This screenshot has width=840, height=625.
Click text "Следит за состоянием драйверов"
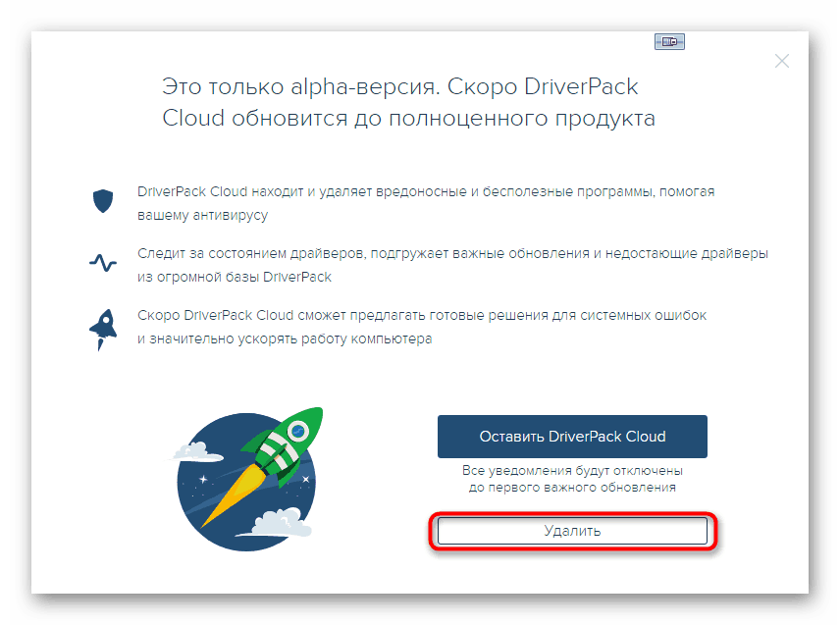pos(251,253)
